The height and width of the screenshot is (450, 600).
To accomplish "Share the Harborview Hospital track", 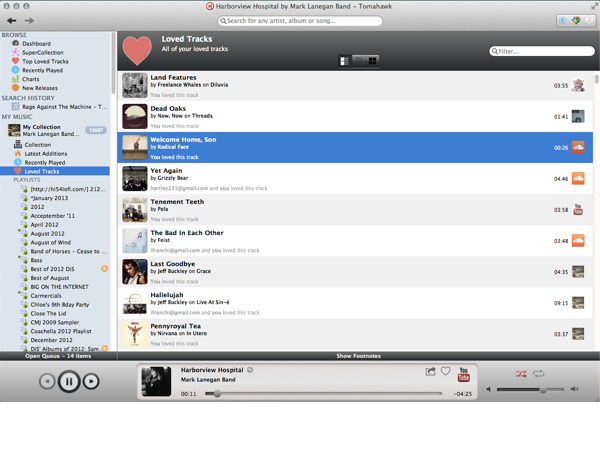I will pyautogui.click(x=430, y=371).
